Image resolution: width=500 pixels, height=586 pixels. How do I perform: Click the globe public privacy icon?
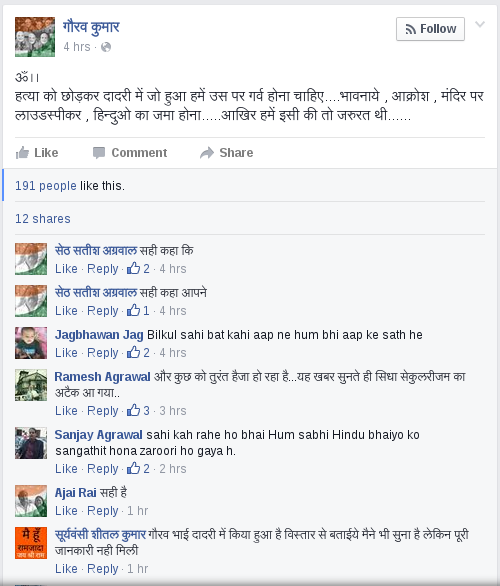(x=106, y=47)
